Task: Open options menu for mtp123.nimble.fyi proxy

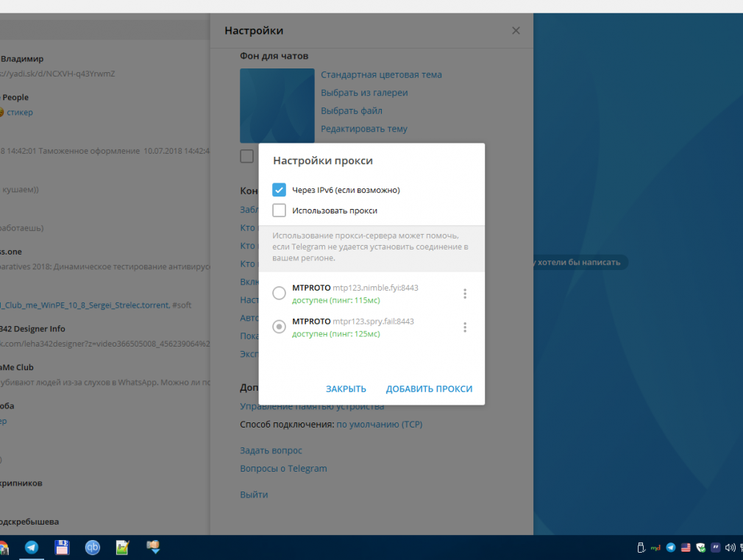Action: click(465, 294)
